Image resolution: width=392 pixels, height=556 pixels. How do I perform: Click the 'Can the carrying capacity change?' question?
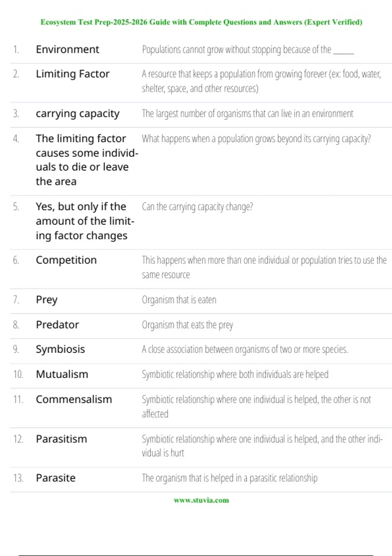pos(197,207)
